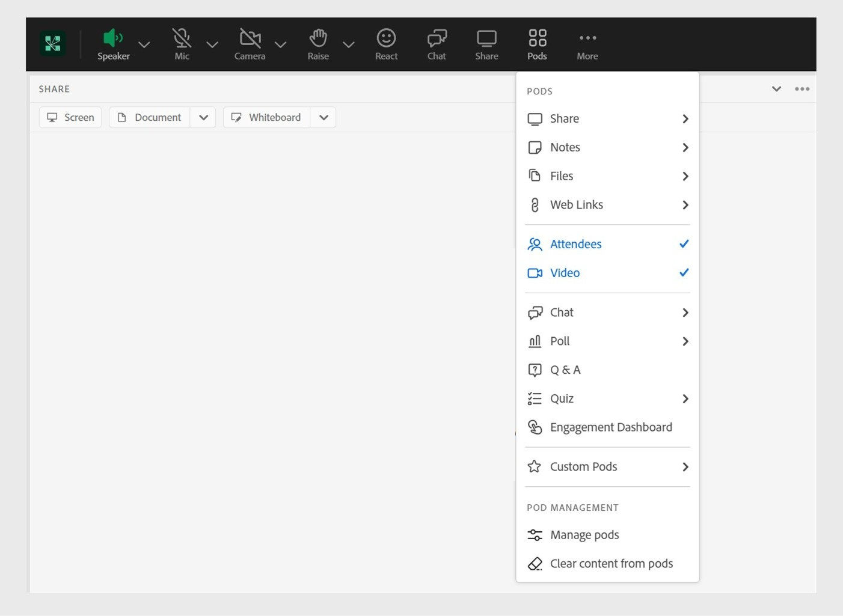This screenshot has width=843, height=616.
Task: Click the Pods grid icon
Action: (x=537, y=38)
